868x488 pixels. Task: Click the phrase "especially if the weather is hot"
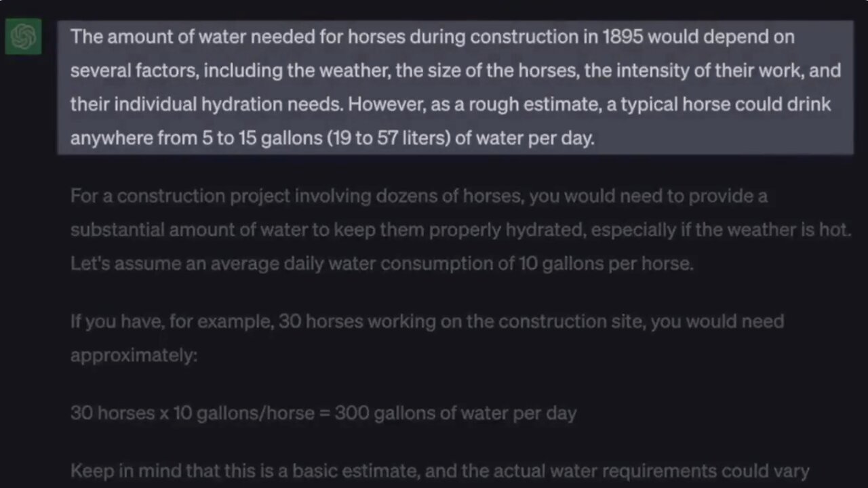point(720,230)
